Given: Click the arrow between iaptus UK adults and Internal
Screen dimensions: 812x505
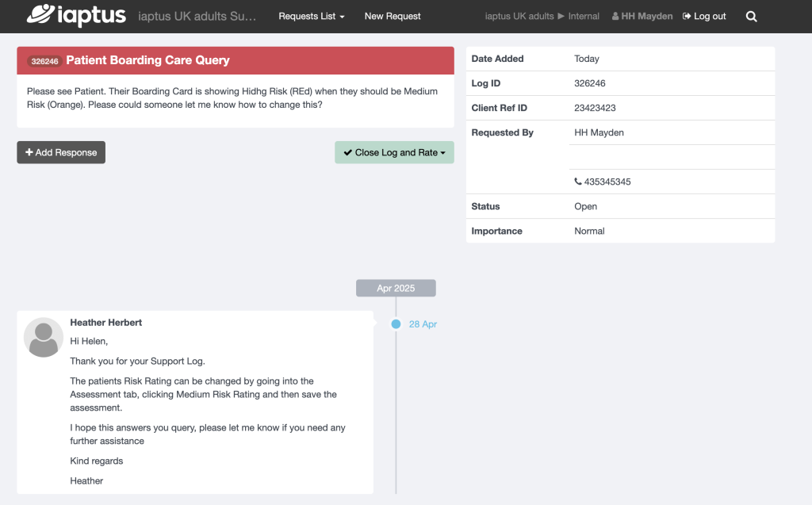Looking at the screenshot, I should [561, 17].
